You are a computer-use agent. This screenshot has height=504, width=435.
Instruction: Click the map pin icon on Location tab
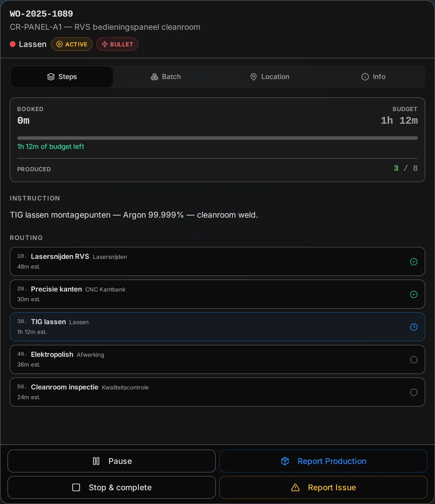(x=254, y=77)
